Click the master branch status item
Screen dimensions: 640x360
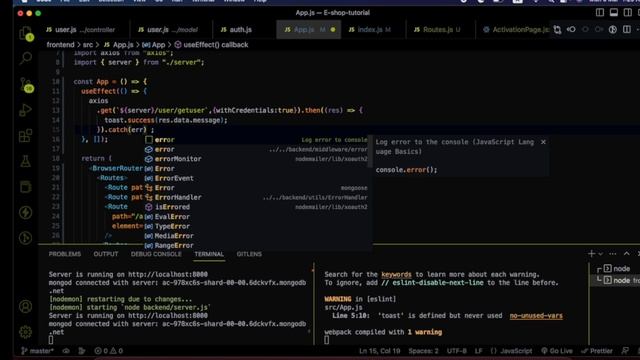[37, 351]
